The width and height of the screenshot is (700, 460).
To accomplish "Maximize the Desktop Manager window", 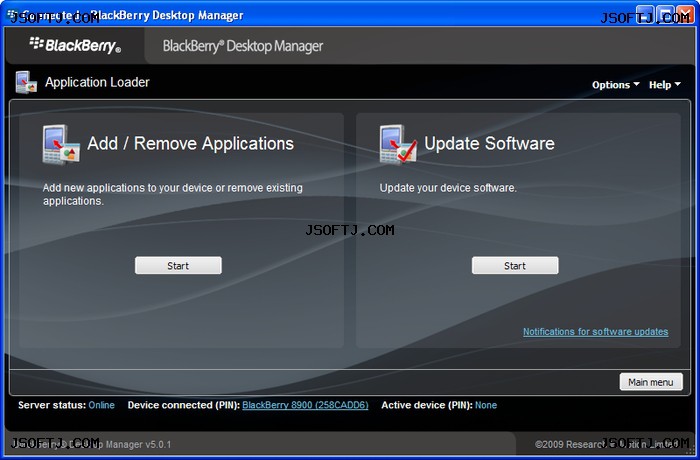I will (665, 14).
